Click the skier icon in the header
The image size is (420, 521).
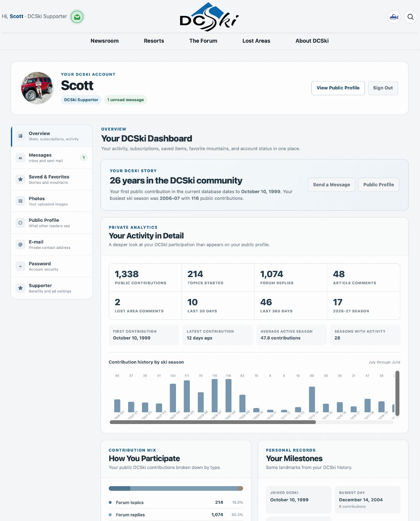point(394,17)
